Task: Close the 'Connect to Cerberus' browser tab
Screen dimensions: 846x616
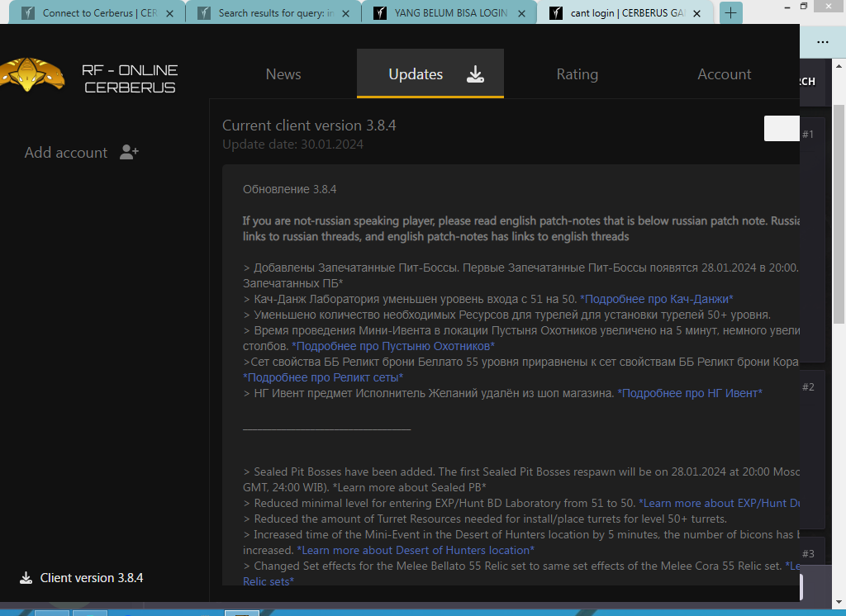Action: [169, 13]
